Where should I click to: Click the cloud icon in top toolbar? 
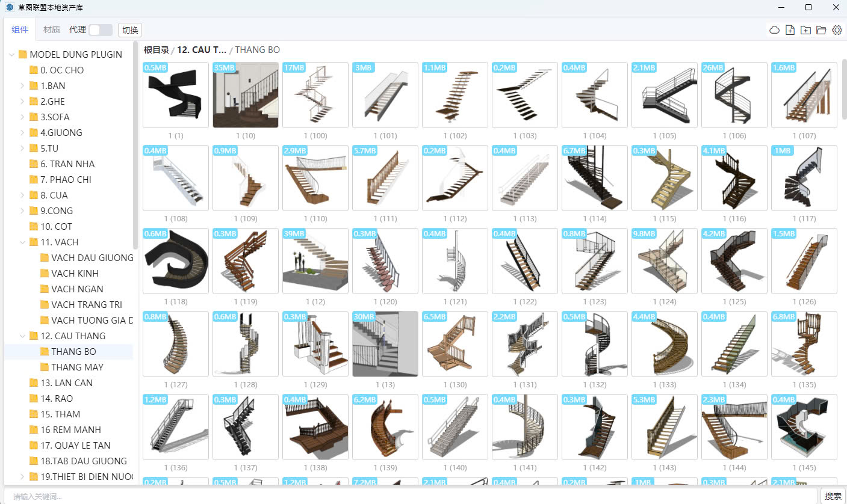click(x=775, y=30)
